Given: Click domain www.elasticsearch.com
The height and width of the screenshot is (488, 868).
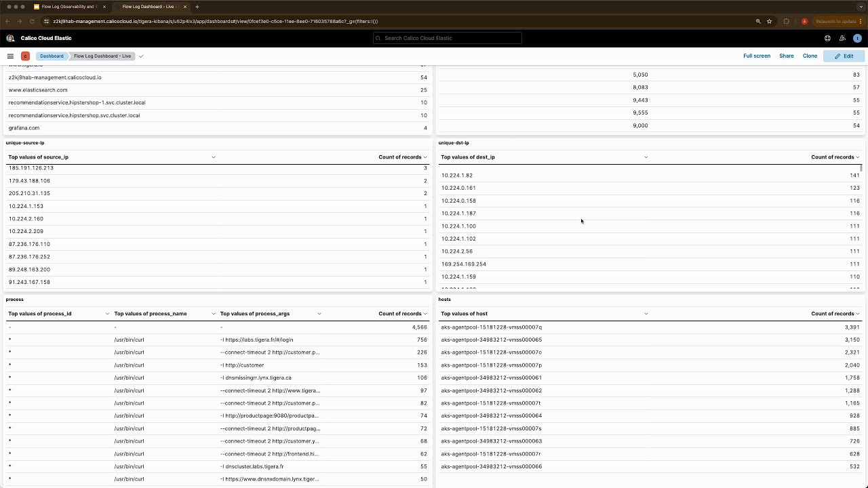Looking at the screenshot, I should (x=38, y=90).
